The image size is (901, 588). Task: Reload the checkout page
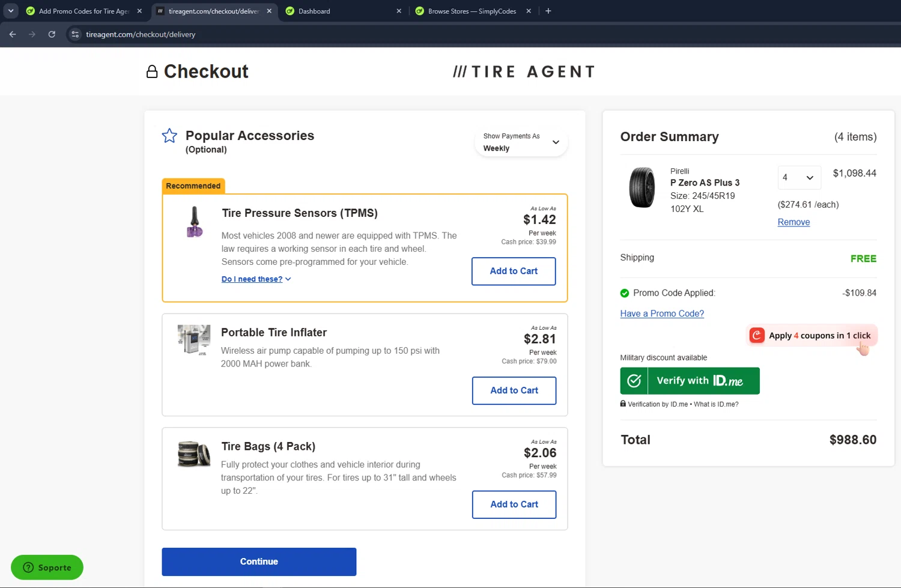click(52, 34)
